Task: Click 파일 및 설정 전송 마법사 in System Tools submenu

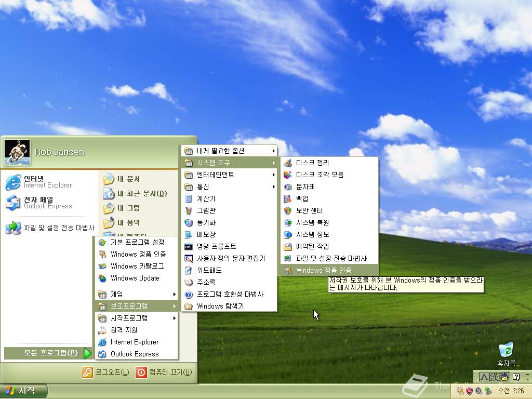Action: (329, 259)
